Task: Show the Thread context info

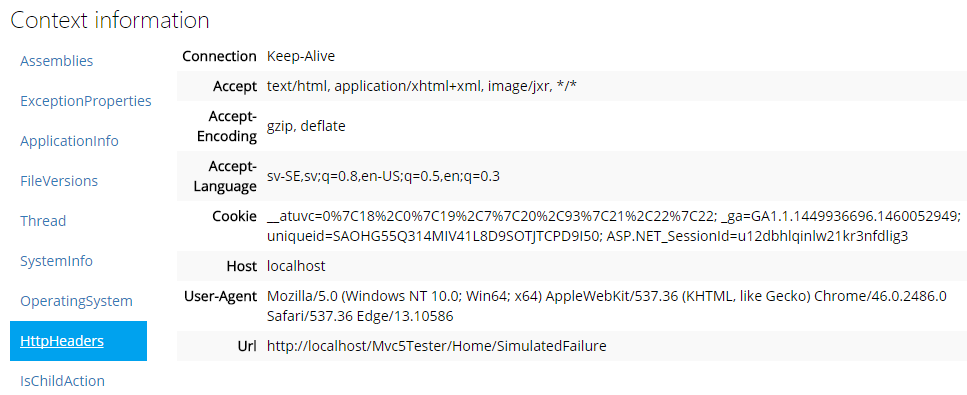Action: (43, 221)
